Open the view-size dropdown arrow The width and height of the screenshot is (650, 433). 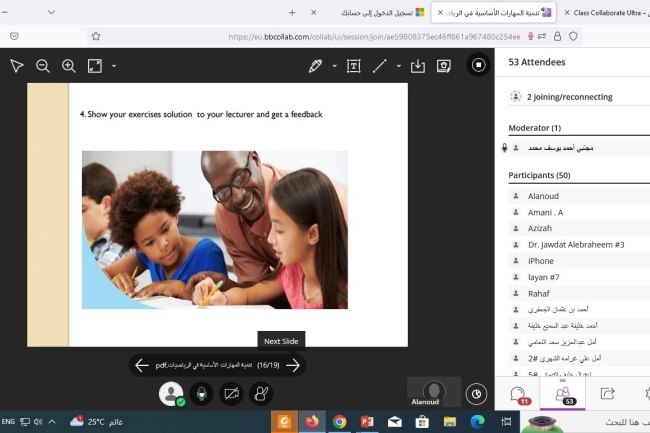pyautogui.click(x=114, y=66)
